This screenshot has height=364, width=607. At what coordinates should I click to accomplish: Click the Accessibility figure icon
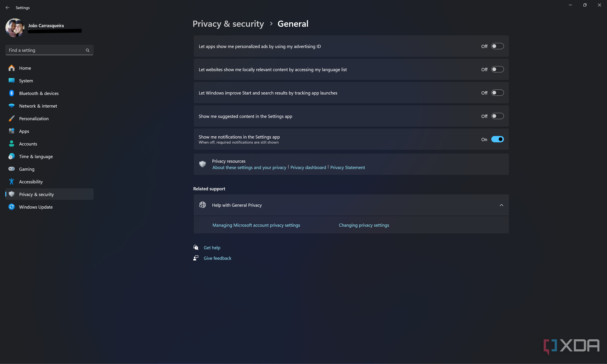12,181
